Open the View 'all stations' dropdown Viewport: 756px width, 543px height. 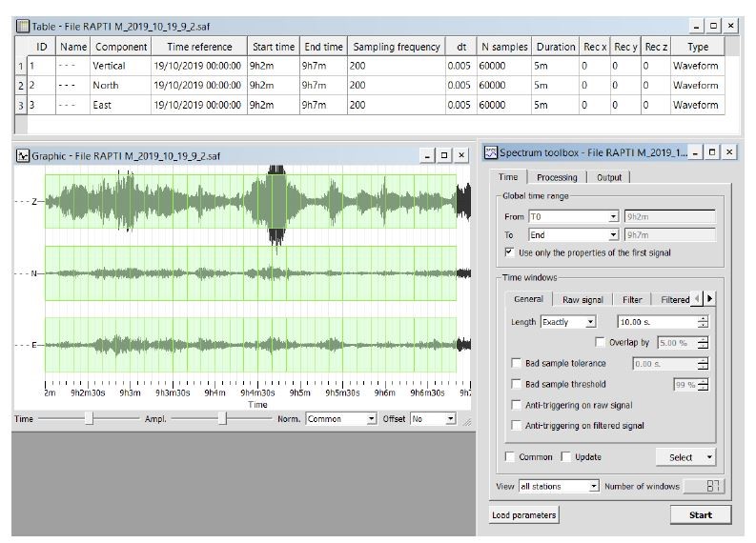pos(594,486)
